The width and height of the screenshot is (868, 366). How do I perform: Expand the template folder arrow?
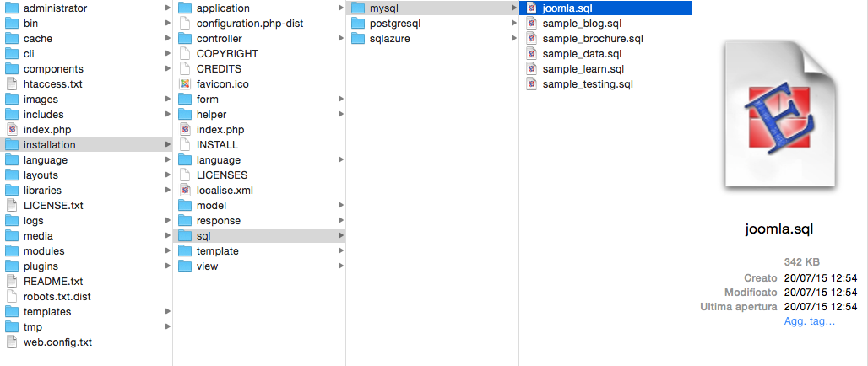coord(341,251)
